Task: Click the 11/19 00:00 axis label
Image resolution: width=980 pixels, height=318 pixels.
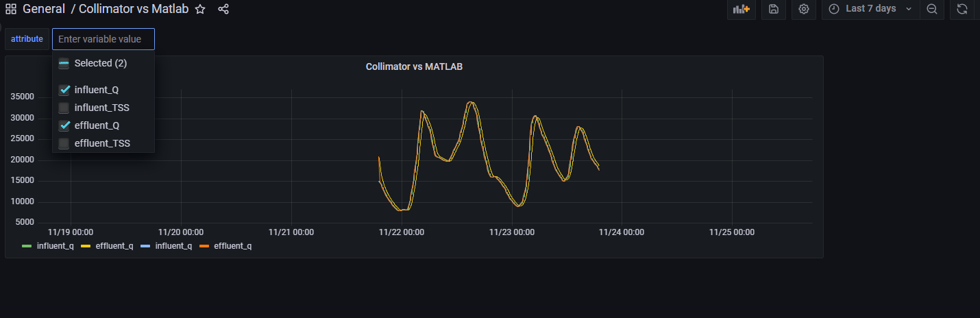Action: coord(71,232)
